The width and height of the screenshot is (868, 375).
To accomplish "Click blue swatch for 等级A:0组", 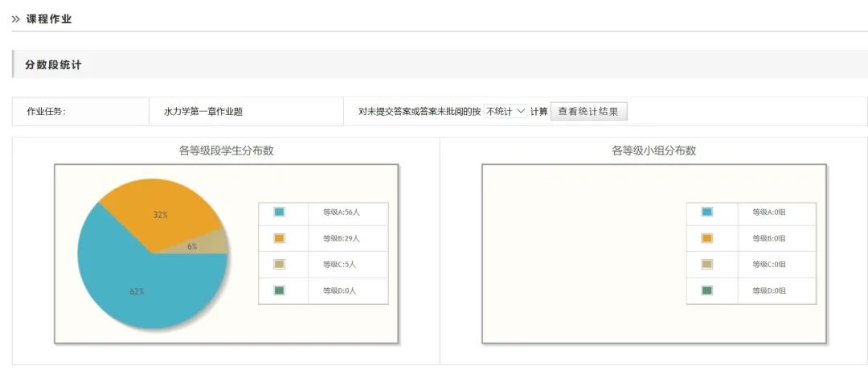I will click(x=707, y=212).
